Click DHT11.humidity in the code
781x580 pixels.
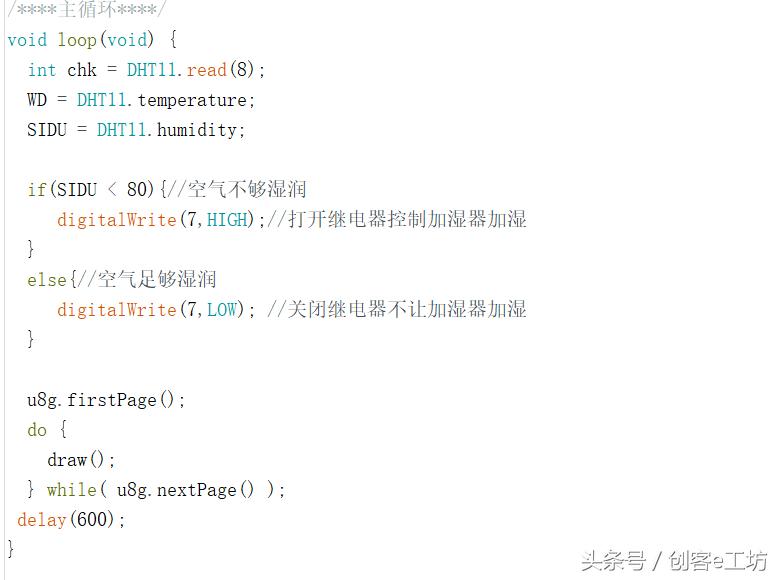pos(170,130)
